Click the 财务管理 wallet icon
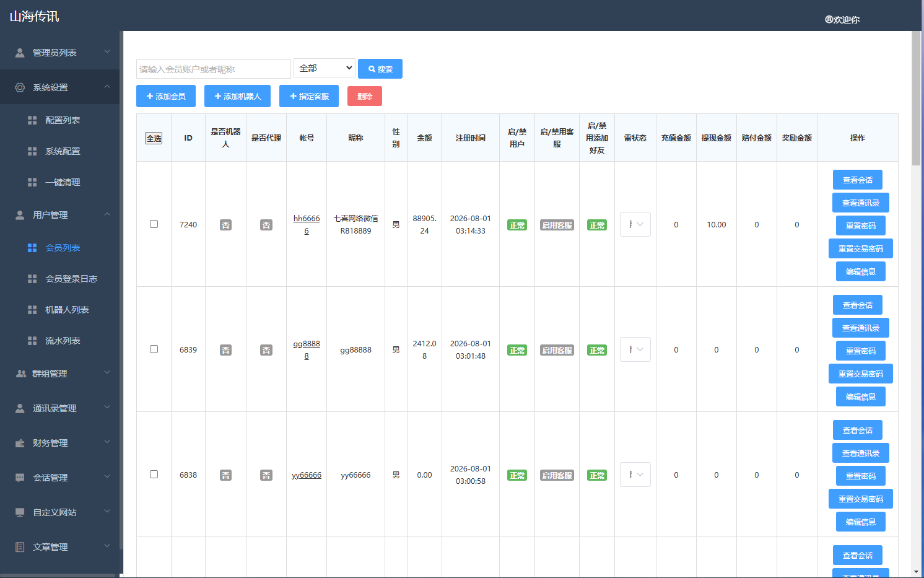 [20, 443]
